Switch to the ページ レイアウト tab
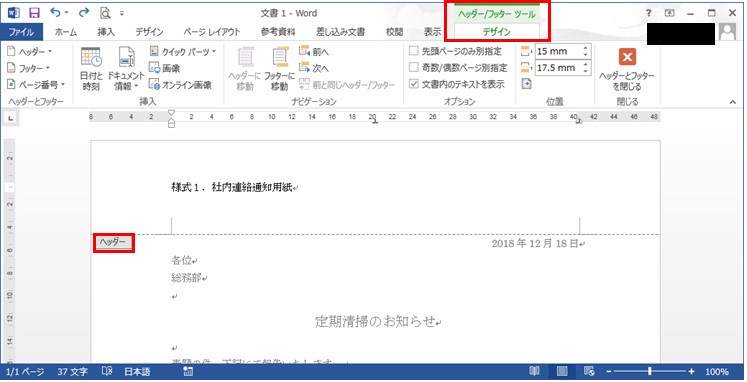 tap(212, 32)
